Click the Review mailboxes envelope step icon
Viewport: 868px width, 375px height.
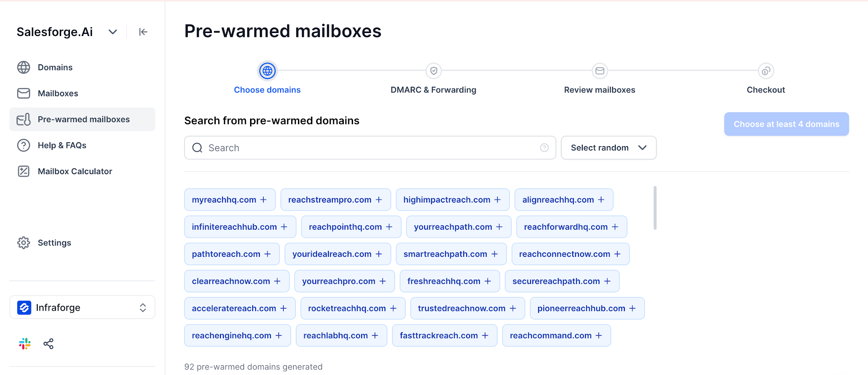600,71
